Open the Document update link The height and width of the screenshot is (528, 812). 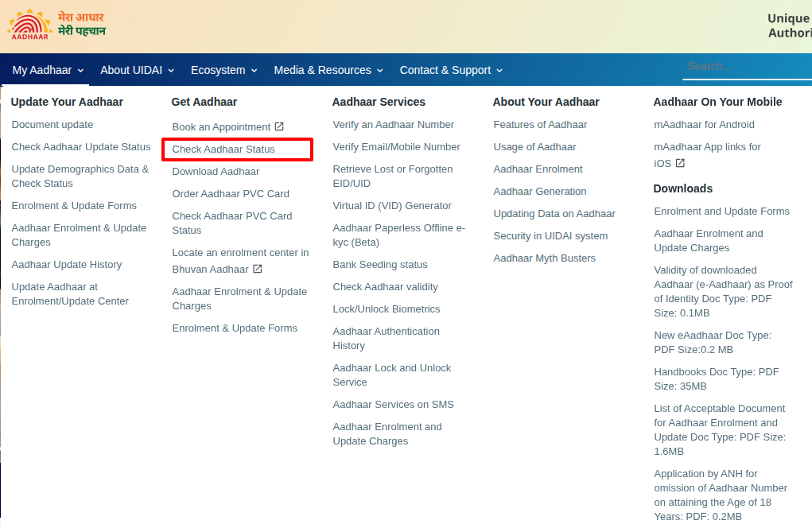pos(52,125)
